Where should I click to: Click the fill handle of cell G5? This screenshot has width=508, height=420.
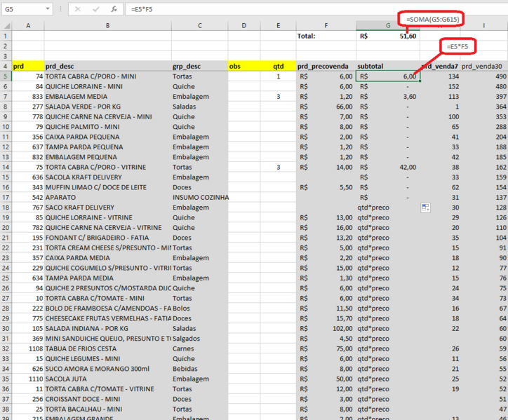pyautogui.click(x=420, y=81)
